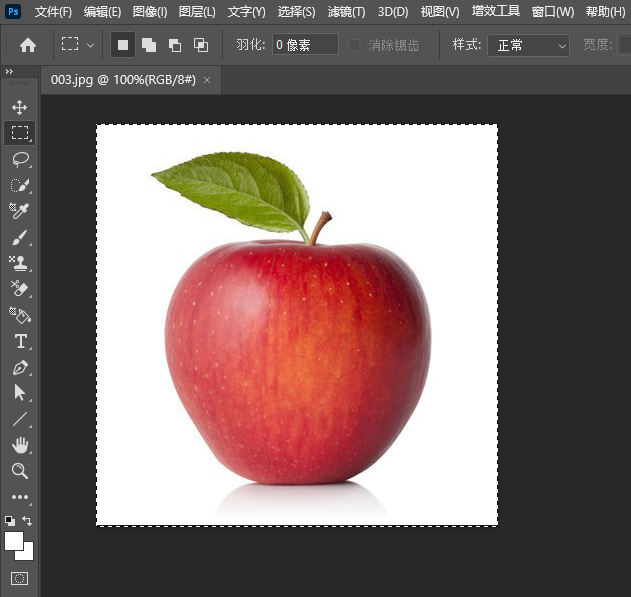Open the 滤镜(T) menu
This screenshot has width=631, height=597.
[x=346, y=12]
